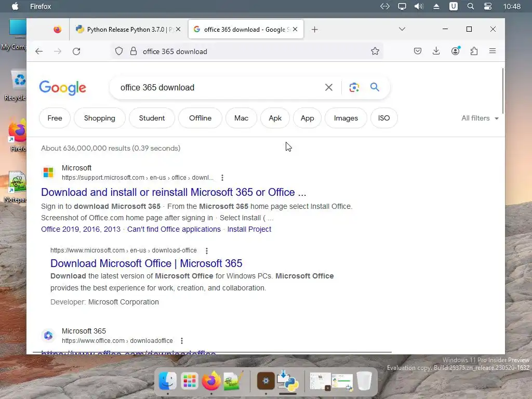Open the Firefox account icon

455,51
